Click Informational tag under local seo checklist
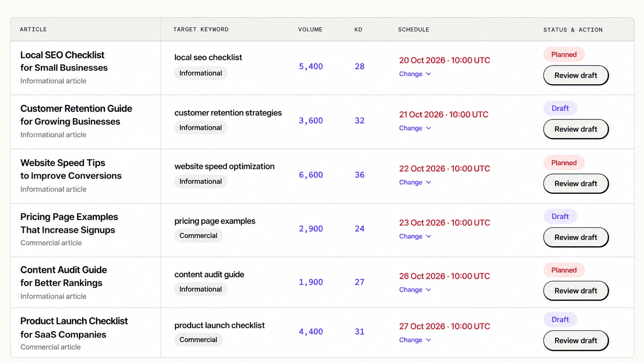Viewport: 644px width, 362px height. pos(201,73)
